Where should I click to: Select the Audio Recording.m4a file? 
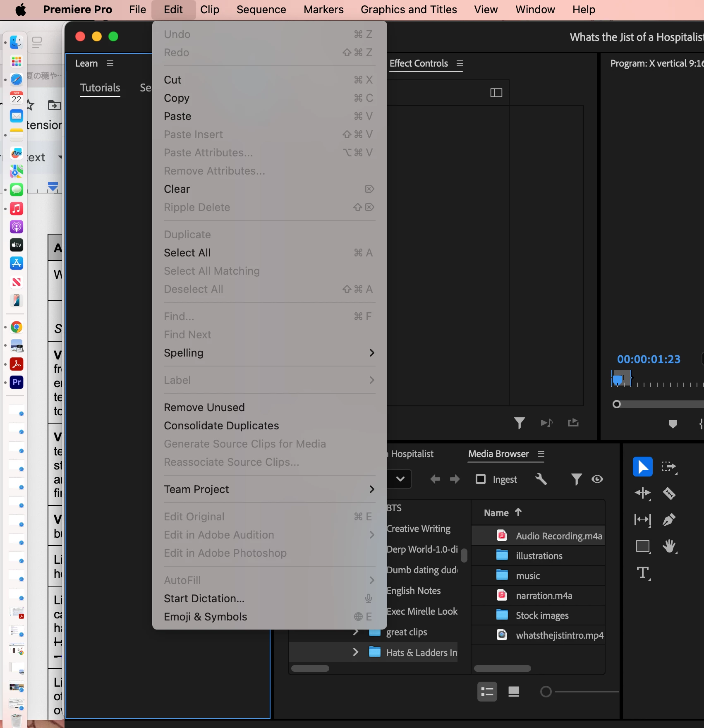click(538, 536)
